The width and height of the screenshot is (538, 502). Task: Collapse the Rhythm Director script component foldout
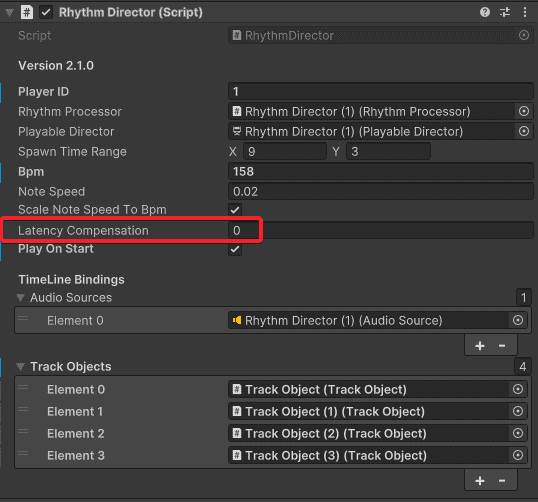pyautogui.click(x=9, y=13)
